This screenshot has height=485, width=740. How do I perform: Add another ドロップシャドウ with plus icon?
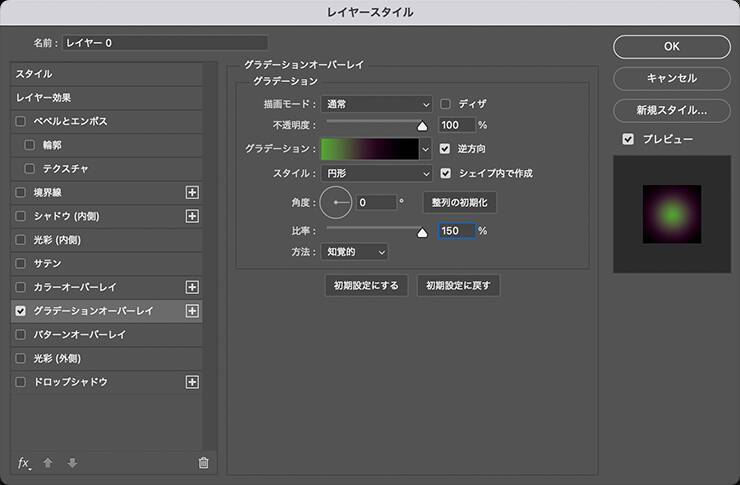click(193, 382)
